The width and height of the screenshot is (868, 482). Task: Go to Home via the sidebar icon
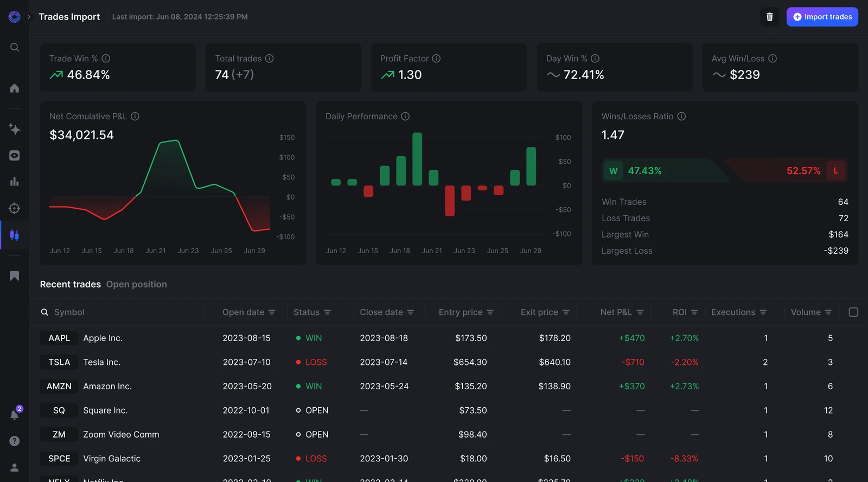point(15,88)
